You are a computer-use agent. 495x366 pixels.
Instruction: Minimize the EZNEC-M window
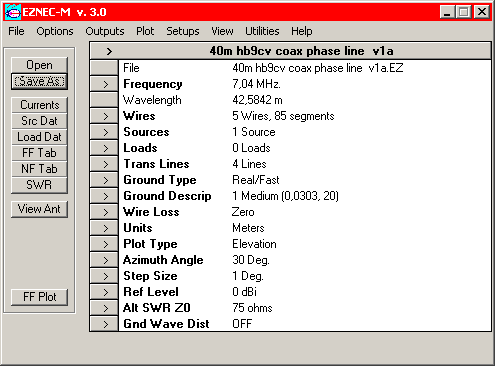(447, 12)
